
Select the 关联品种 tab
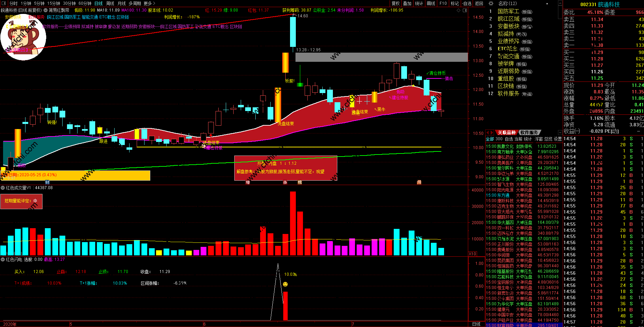pos(507,132)
